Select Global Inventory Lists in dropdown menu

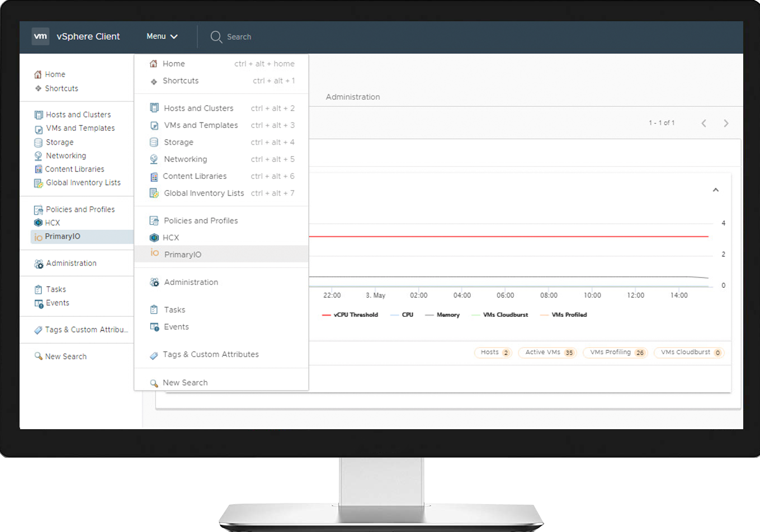click(221, 193)
